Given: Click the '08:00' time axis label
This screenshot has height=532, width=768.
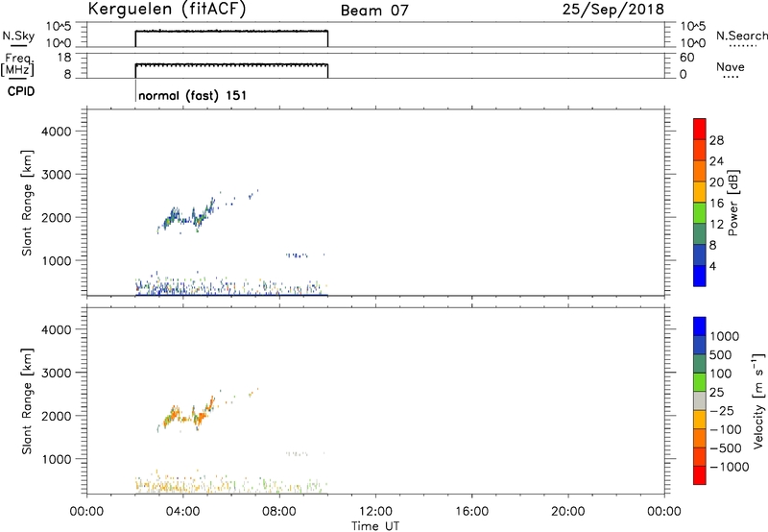Looking at the screenshot, I should 279,512.
